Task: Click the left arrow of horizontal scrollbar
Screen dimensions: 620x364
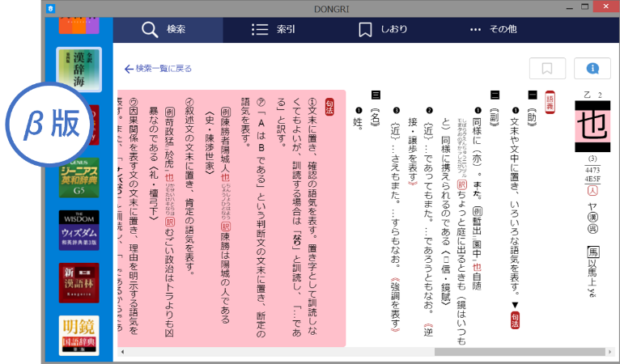Action: 122,352
